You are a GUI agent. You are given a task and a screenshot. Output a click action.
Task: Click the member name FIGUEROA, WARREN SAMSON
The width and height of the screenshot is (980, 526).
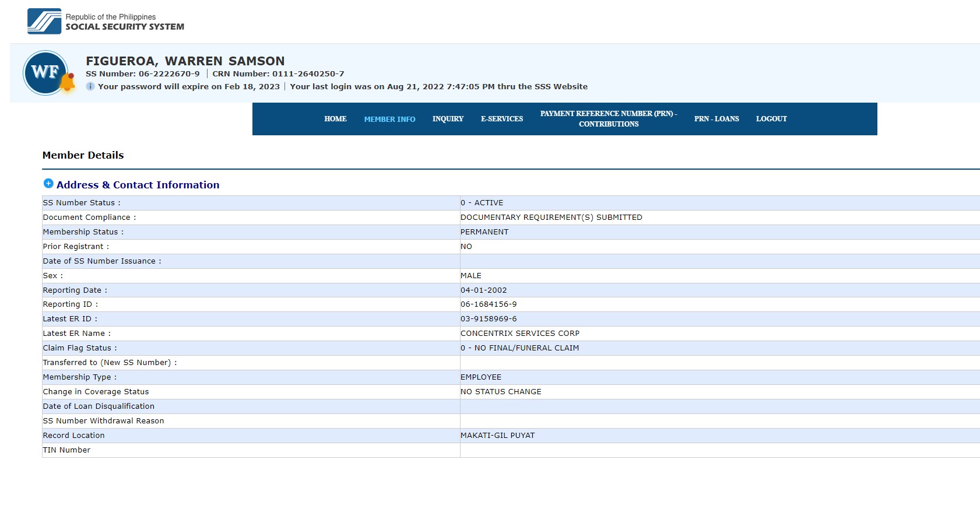pos(185,61)
